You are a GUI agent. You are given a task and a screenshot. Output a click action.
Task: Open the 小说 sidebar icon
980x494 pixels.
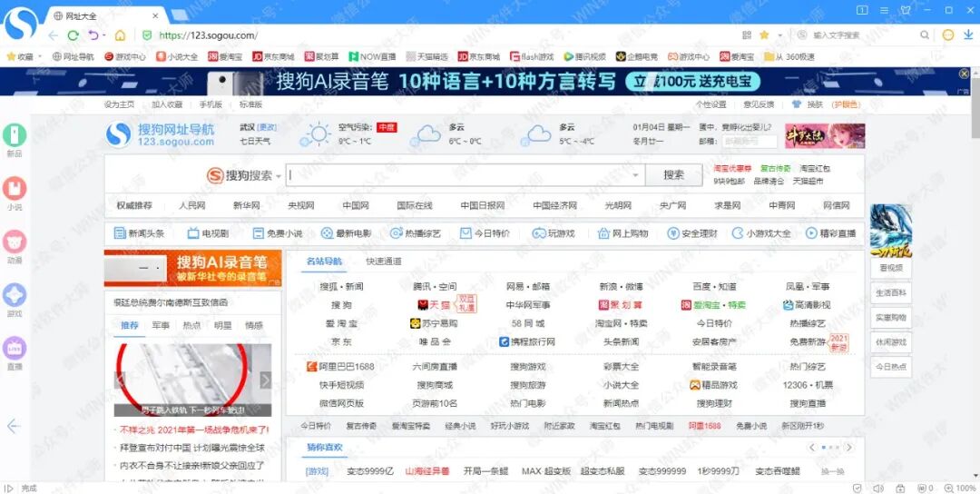(15, 188)
